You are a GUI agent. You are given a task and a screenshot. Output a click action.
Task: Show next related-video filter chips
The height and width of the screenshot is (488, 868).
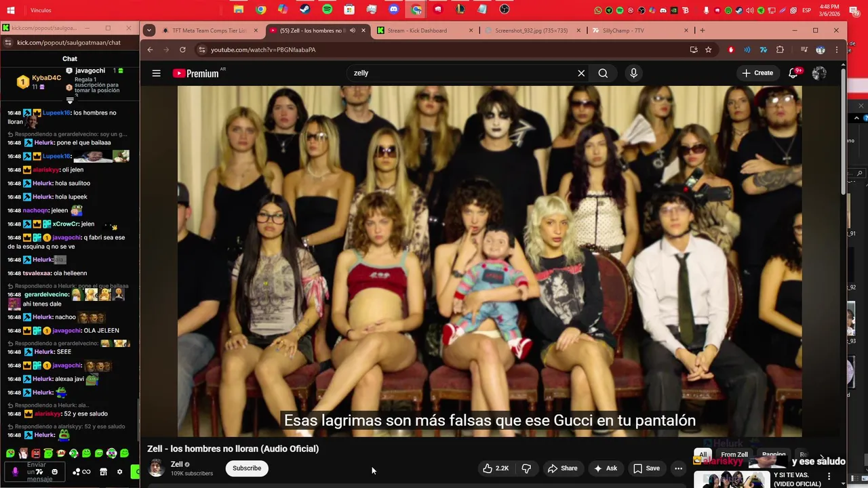pyautogui.click(x=822, y=456)
